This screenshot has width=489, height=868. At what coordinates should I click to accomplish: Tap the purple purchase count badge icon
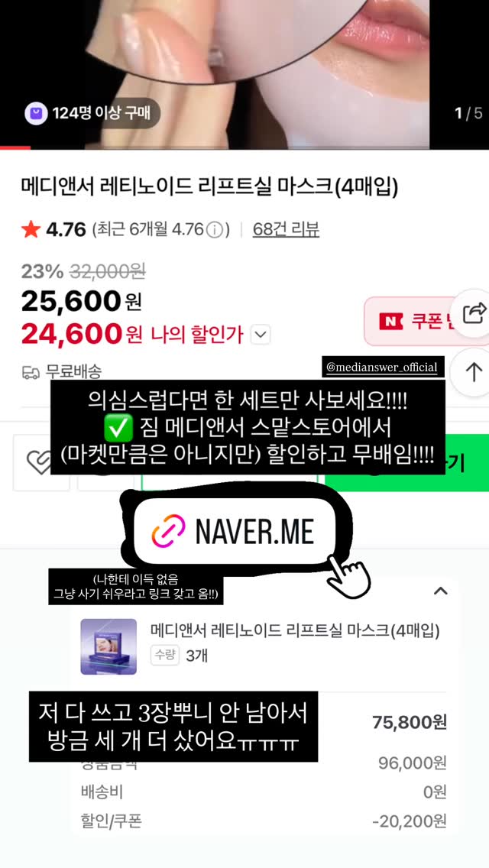pos(36,114)
